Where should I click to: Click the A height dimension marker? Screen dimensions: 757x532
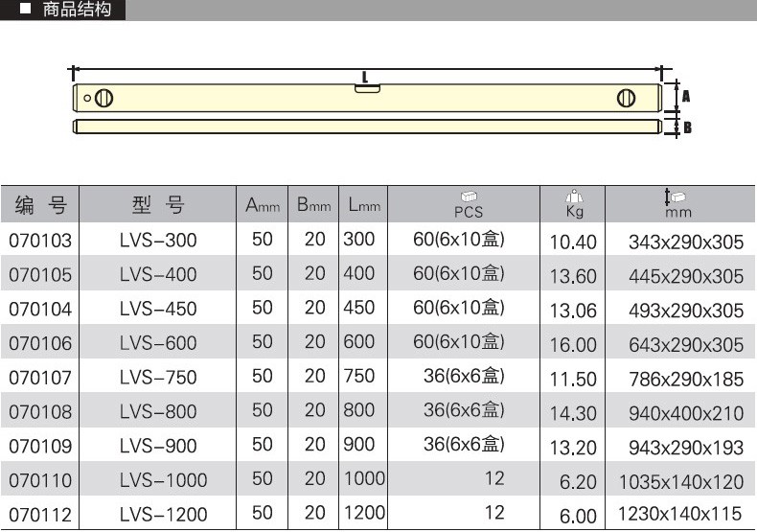tap(685, 96)
